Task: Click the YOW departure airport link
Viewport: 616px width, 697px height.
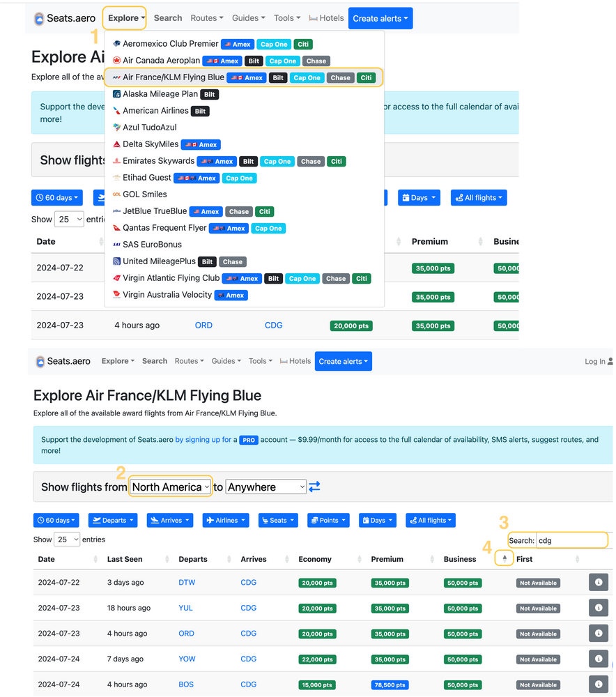Action: tap(187, 659)
